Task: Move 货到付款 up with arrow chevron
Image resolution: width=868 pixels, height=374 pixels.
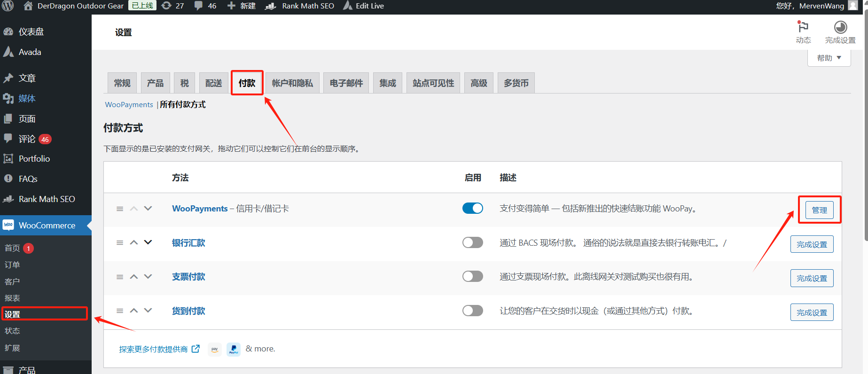Action: pos(134,311)
